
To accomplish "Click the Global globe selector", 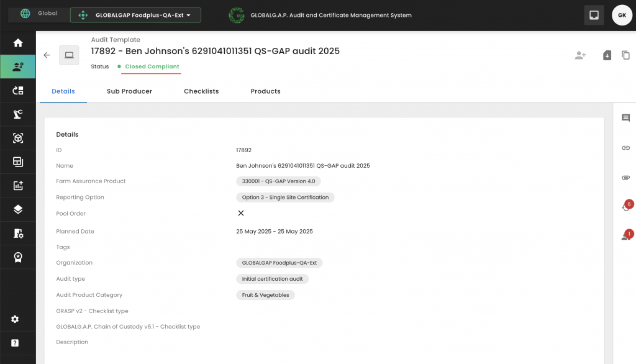I will click(x=39, y=14).
